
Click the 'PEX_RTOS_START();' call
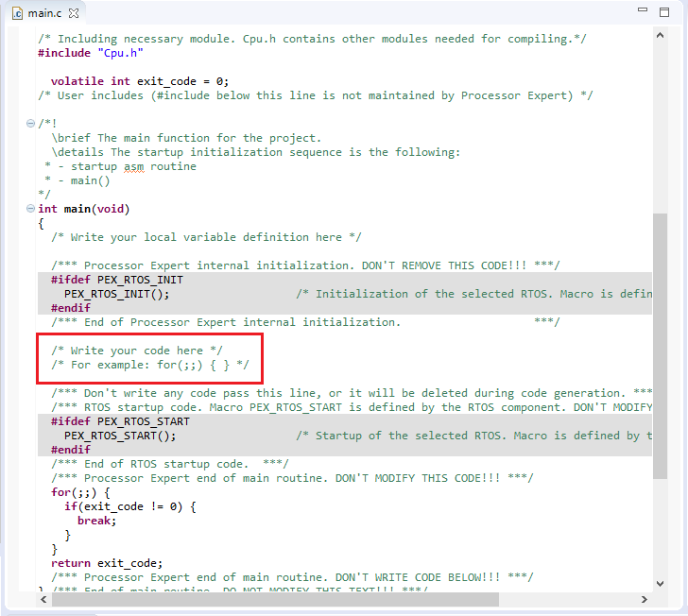coord(120,436)
